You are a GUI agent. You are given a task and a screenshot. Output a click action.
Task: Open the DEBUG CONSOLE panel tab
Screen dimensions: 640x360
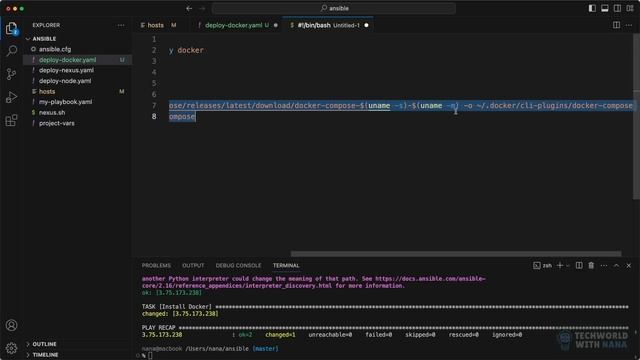[238, 265]
